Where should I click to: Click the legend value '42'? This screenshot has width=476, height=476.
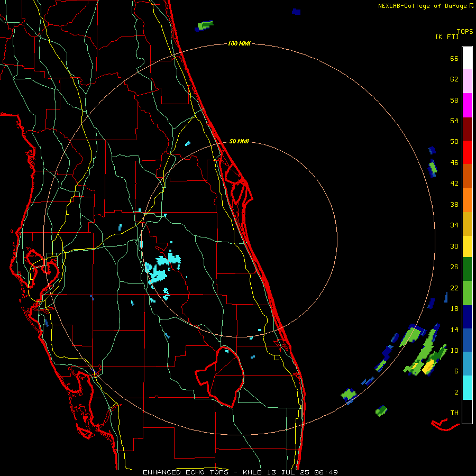point(454,184)
